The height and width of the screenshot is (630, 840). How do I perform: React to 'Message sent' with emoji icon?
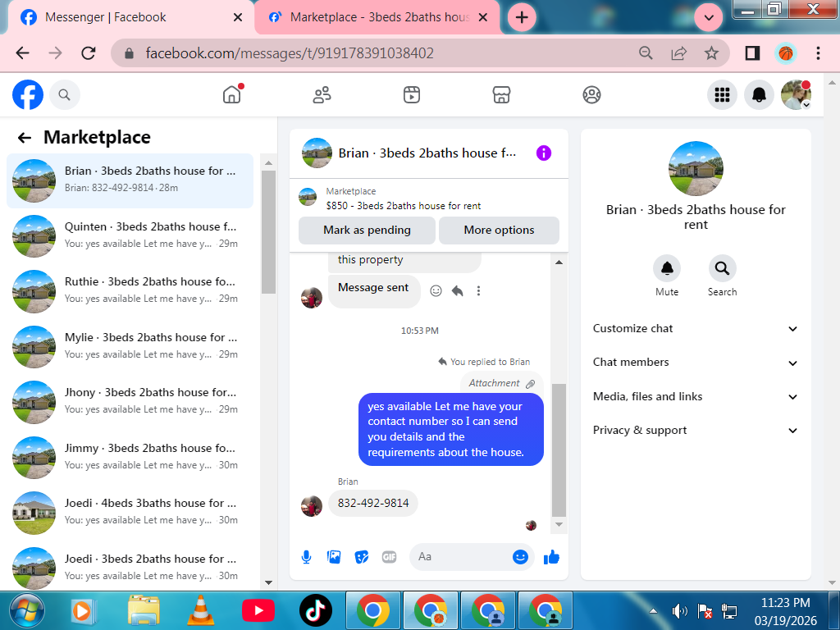point(436,291)
